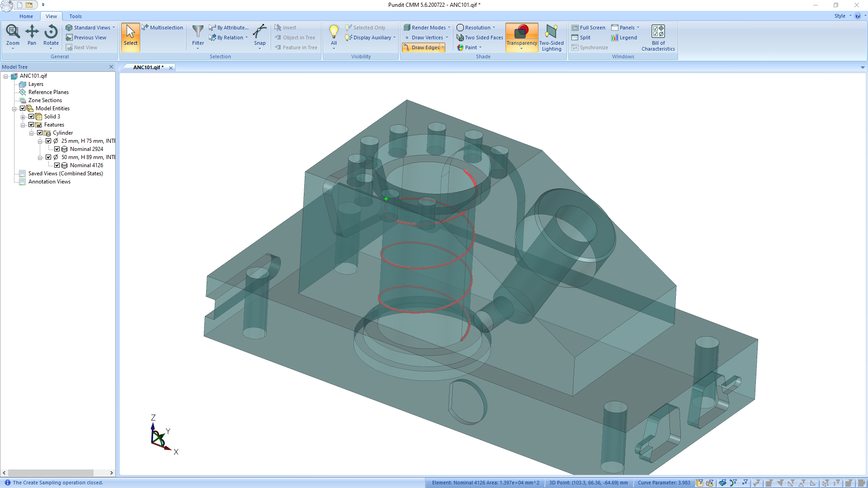Toggle Two-Sided Lighting
868x488 pixels.
click(x=552, y=37)
